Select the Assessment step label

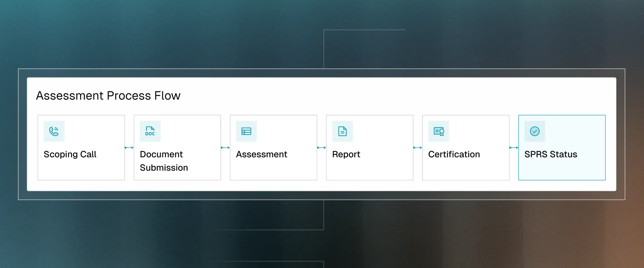click(261, 154)
